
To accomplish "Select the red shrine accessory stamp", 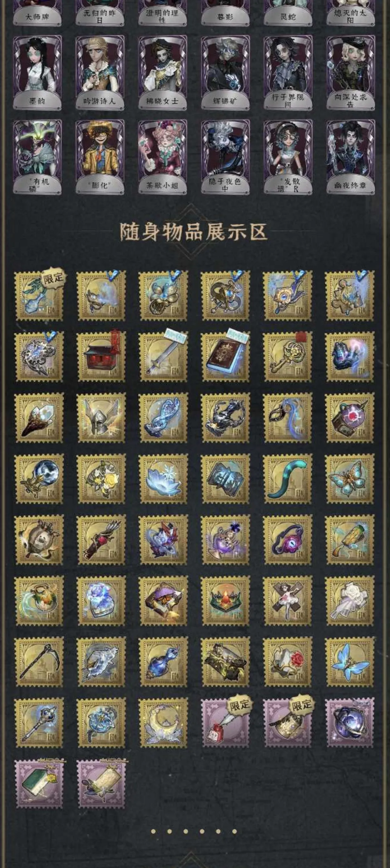I will (101, 356).
